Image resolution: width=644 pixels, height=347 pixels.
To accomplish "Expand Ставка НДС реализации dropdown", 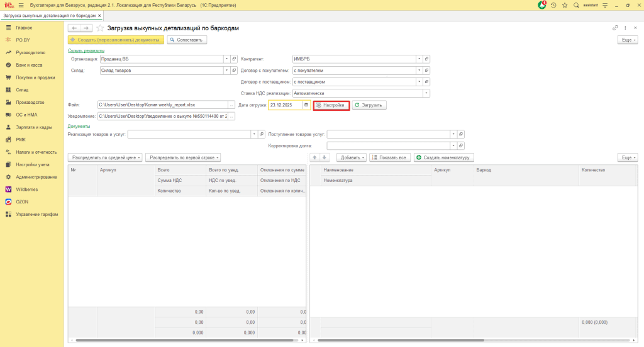I will pos(426,93).
